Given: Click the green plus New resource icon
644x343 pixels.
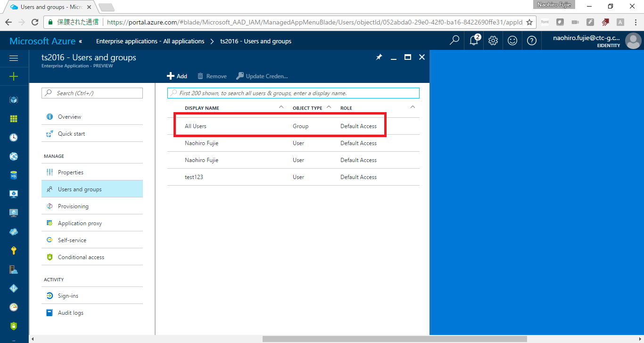Looking at the screenshot, I should (14, 76).
